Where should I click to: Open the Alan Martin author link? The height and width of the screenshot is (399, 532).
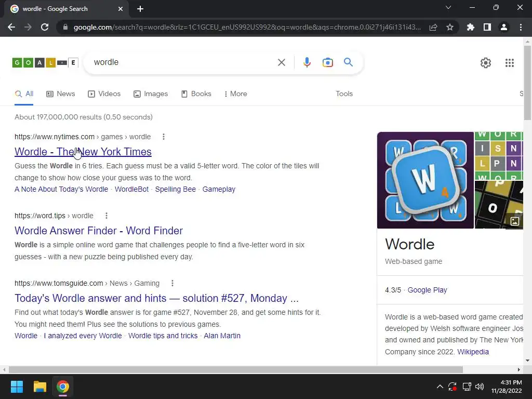click(x=222, y=336)
